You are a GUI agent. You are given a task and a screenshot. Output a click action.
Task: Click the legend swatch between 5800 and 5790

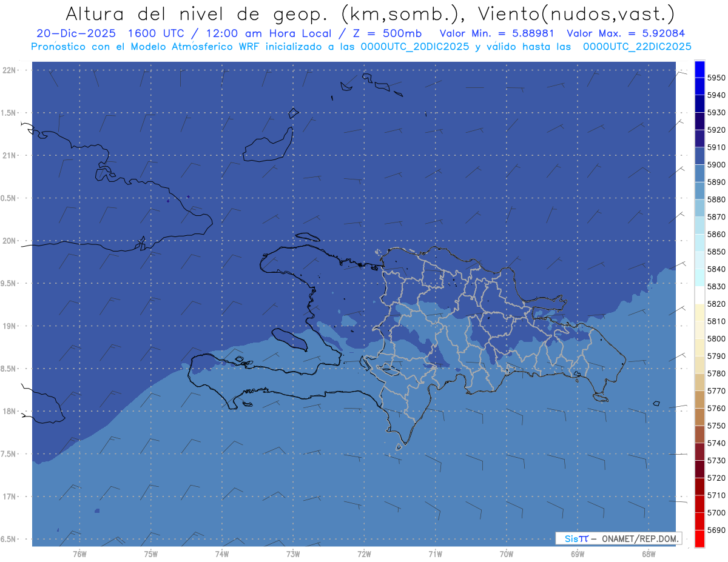click(699, 347)
